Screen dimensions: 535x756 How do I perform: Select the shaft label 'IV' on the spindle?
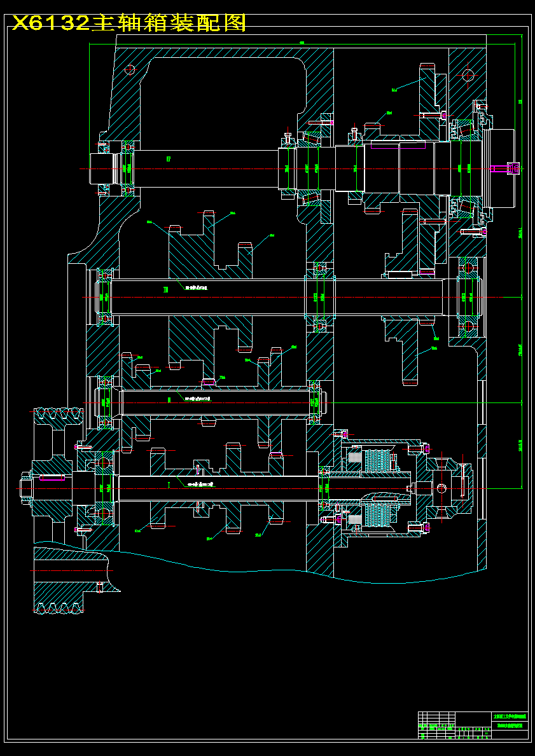click(x=169, y=159)
